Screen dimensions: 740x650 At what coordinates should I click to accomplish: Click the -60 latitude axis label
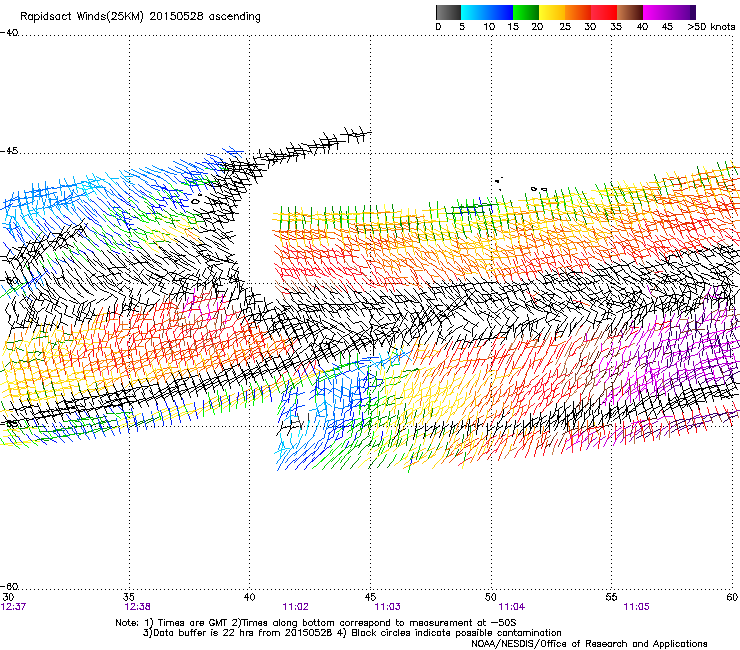(x=9, y=587)
